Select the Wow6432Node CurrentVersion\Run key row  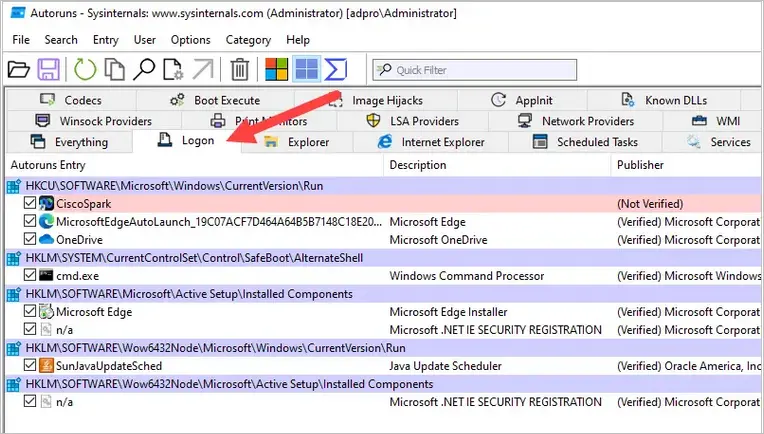coord(383,348)
